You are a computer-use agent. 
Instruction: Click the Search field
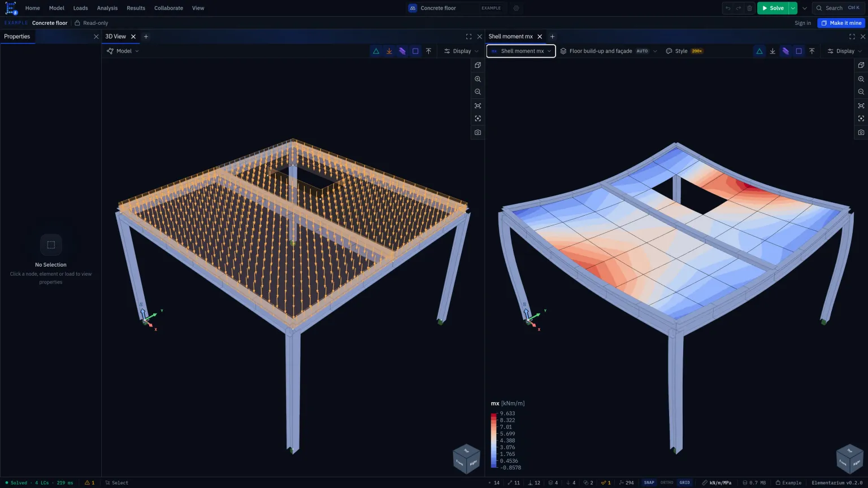[838, 8]
